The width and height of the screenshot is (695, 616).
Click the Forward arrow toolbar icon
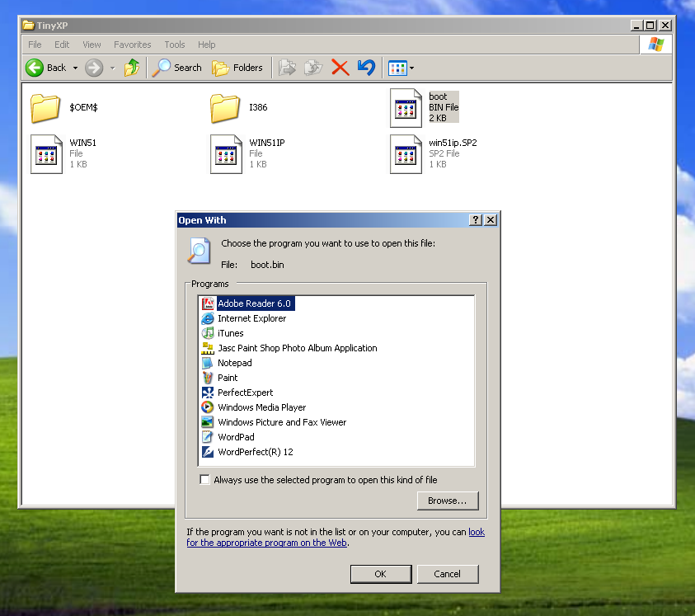click(x=94, y=68)
